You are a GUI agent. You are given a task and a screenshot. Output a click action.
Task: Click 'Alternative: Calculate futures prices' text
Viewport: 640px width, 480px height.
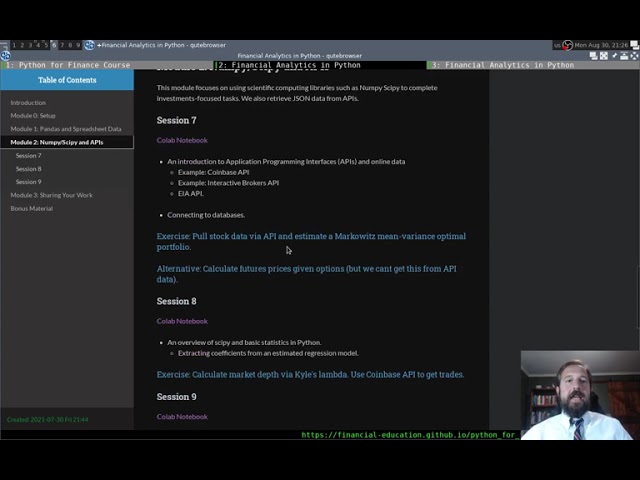coord(307,274)
